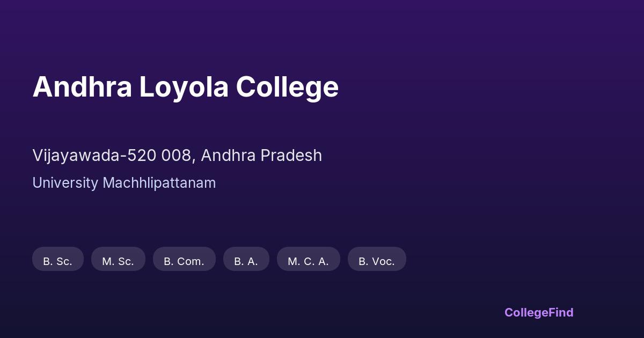Screen dimensions: 644x338
Task: Select the B. Sc. course chip
Action: click(58, 261)
